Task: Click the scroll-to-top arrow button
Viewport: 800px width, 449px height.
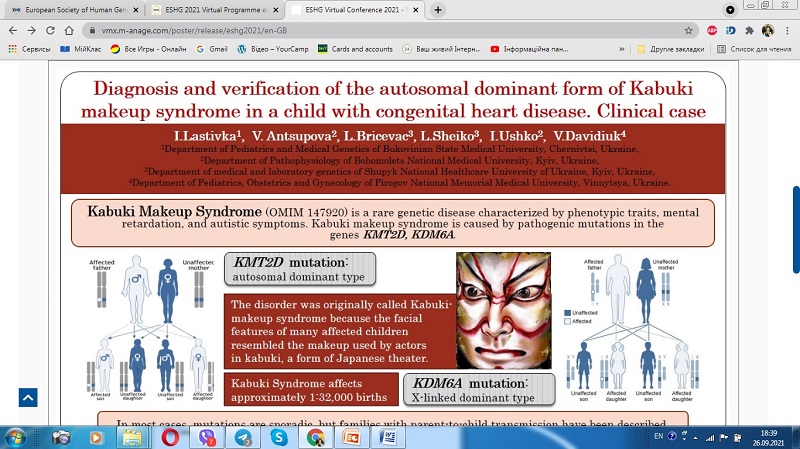Action: (x=27, y=397)
